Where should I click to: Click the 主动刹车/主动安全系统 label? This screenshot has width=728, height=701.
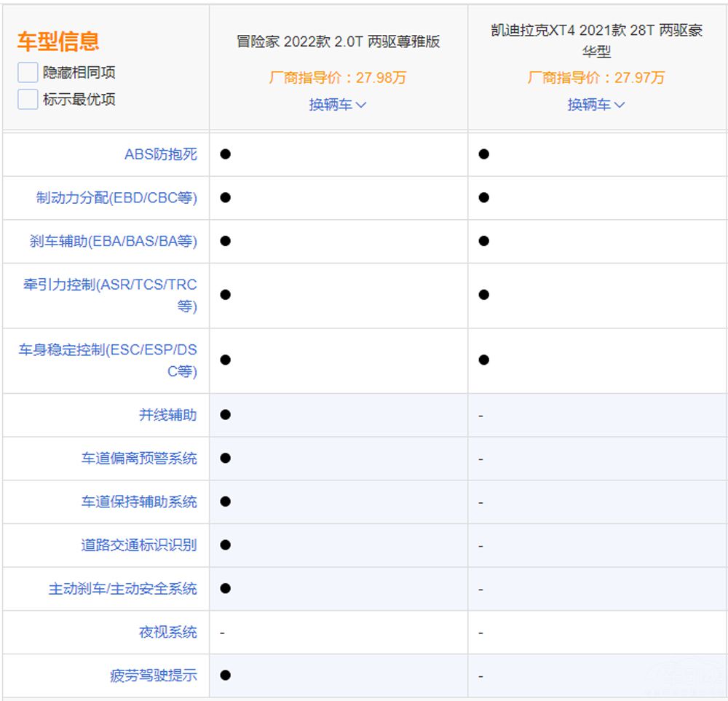click(122, 589)
